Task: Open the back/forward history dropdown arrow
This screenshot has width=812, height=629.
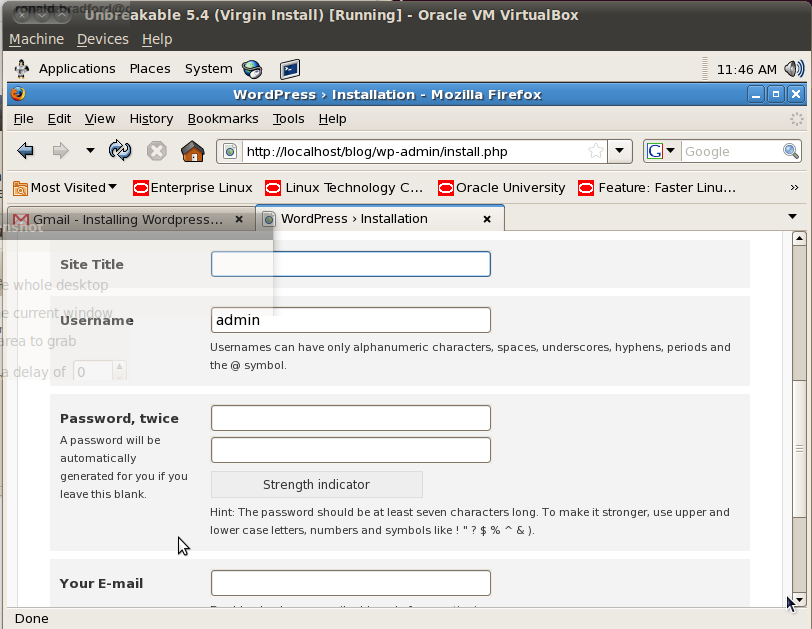Action: click(x=90, y=151)
